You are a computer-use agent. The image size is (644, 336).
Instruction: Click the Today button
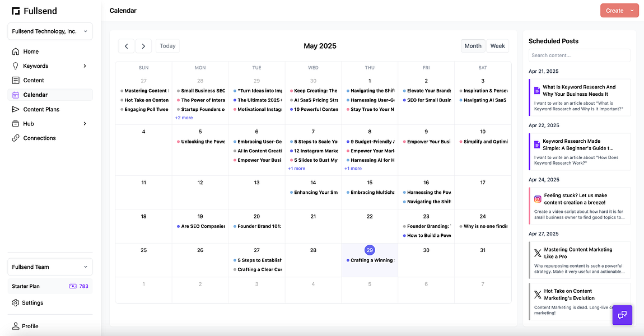(167, 46)
